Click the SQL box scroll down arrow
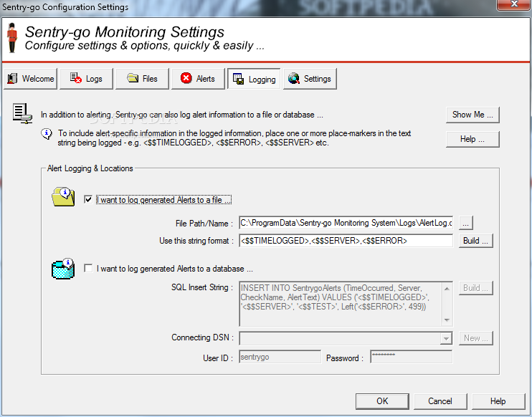The height and width of the screenshot is (417, 532). coord(447,320)
